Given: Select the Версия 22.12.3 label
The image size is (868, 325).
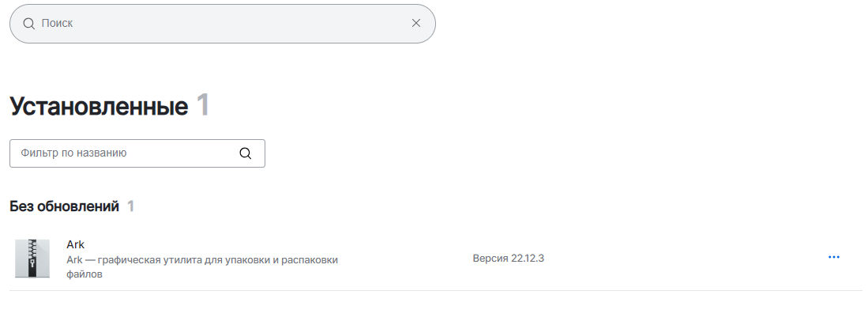Looking at the screenshot, I should coord(508,259).
